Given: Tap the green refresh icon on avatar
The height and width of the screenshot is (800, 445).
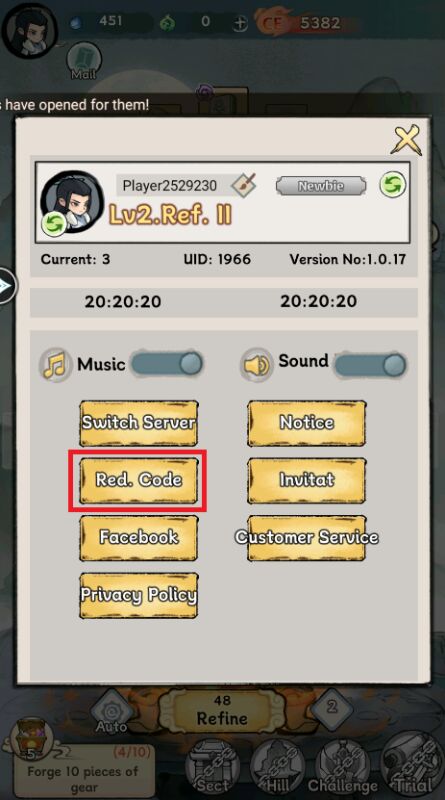Looking at the screenshot, I should point(54,223).
